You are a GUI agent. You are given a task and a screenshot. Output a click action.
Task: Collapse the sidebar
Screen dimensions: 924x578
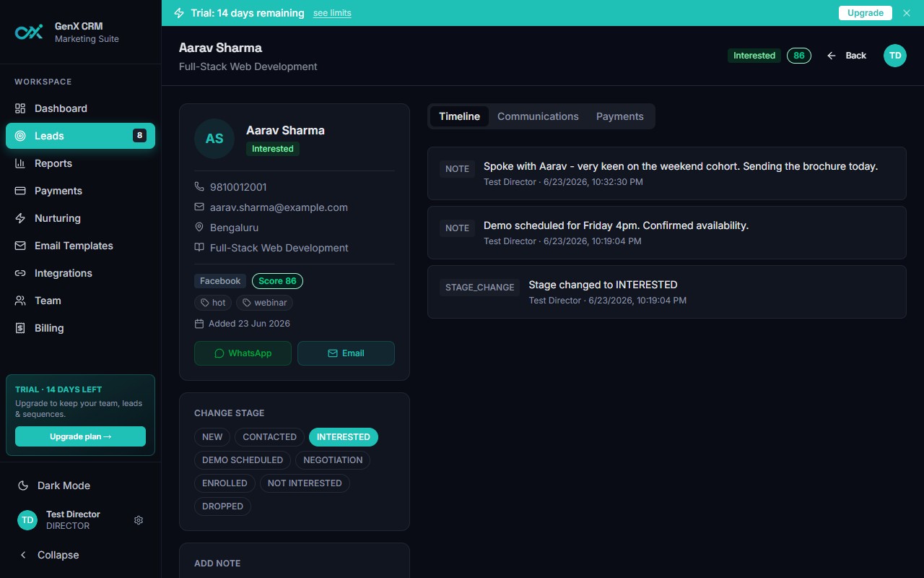pyautogui.click(x=80, y=555)
